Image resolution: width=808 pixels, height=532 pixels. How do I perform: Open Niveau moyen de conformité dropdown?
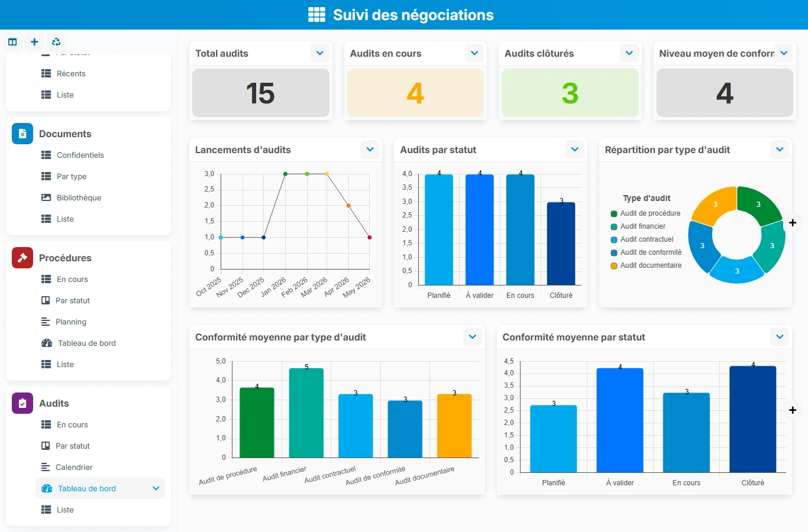pos(784,53)
